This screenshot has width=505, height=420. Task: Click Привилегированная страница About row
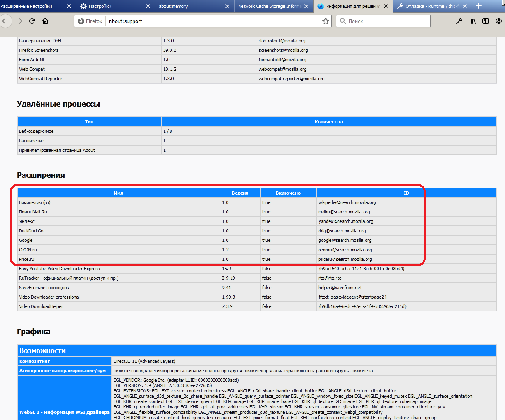pos(257,150)
